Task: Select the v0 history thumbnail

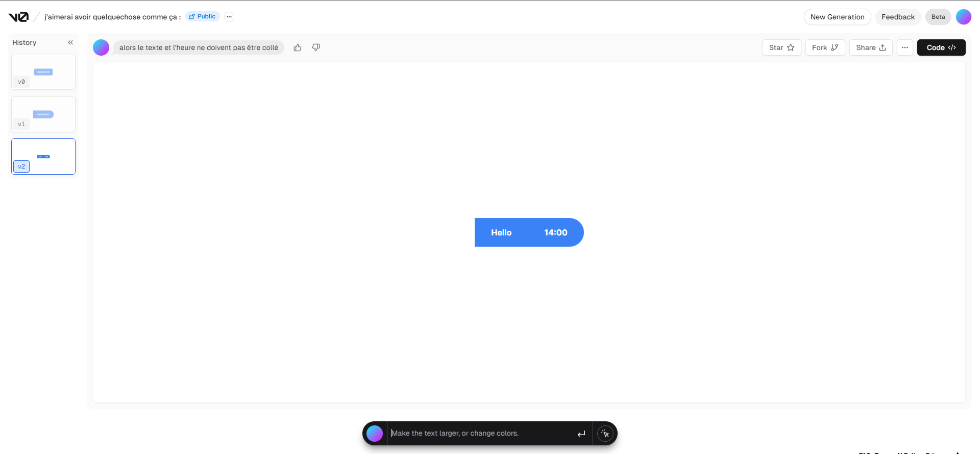Action: [x=43, y=72]
